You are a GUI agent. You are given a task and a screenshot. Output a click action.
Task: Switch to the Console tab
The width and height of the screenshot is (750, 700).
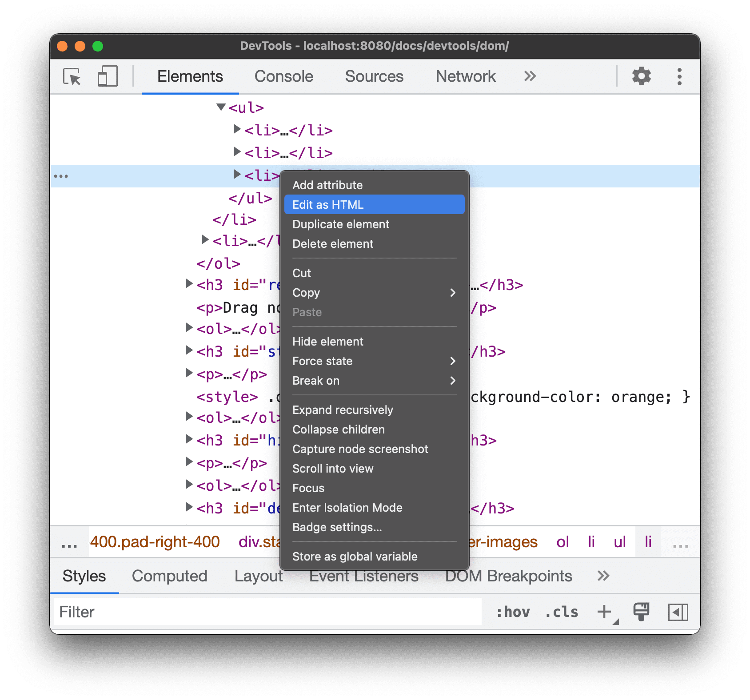(283, 76)
